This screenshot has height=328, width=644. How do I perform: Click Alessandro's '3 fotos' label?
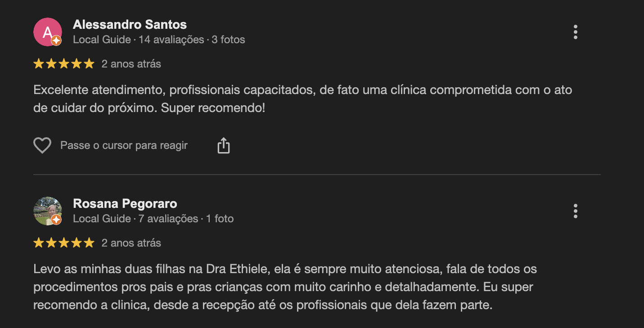coord(228,40)
